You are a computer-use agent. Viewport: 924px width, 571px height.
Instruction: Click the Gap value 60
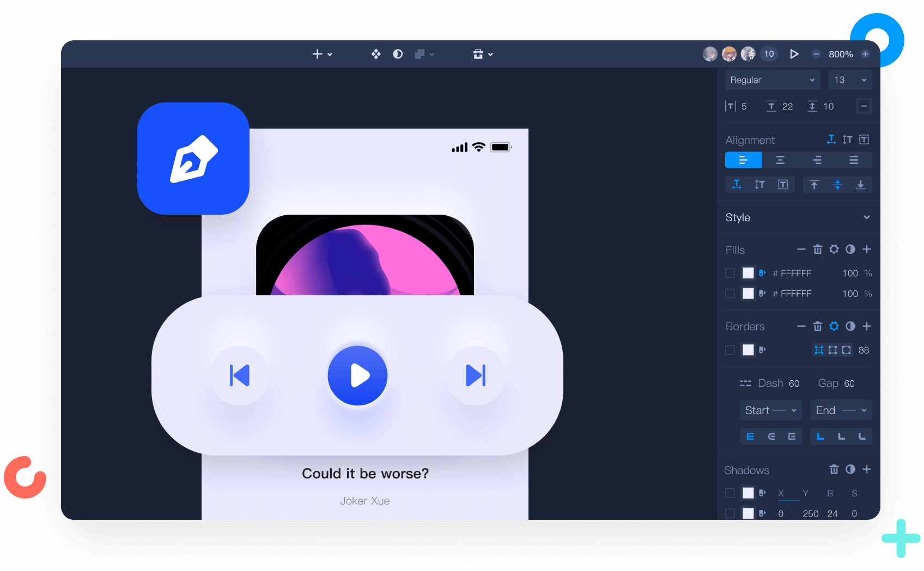[x=849, y=384]
